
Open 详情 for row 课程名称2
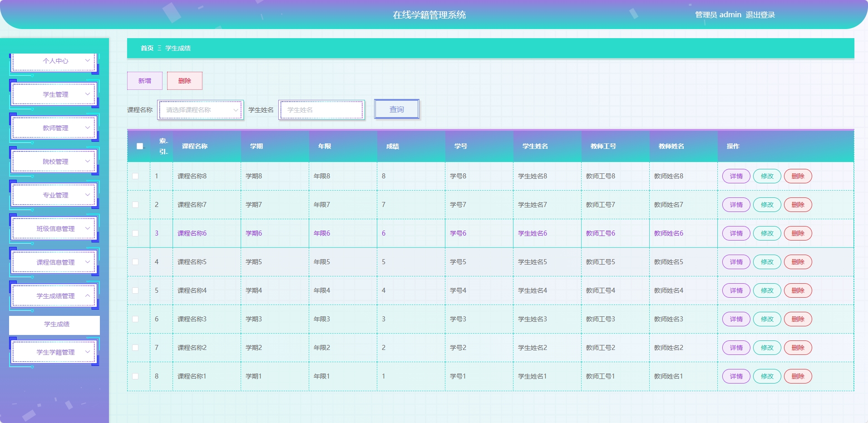click(736, 348)
